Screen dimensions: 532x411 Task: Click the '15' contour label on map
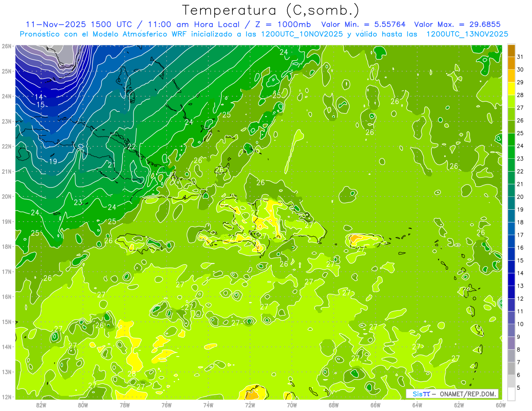[x=40, y=105]
